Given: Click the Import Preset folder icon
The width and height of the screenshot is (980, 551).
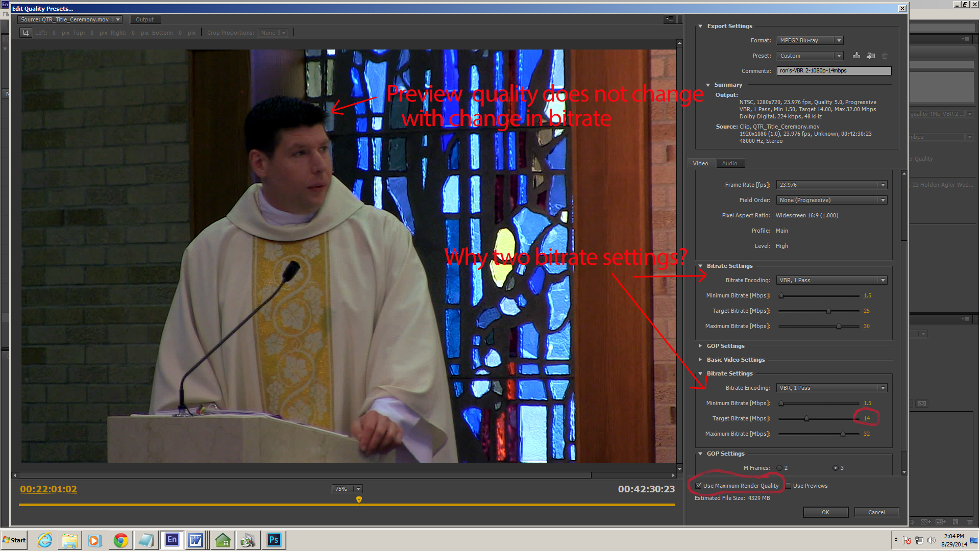Looking at the screenshot, I should click(x=871, y=56).
